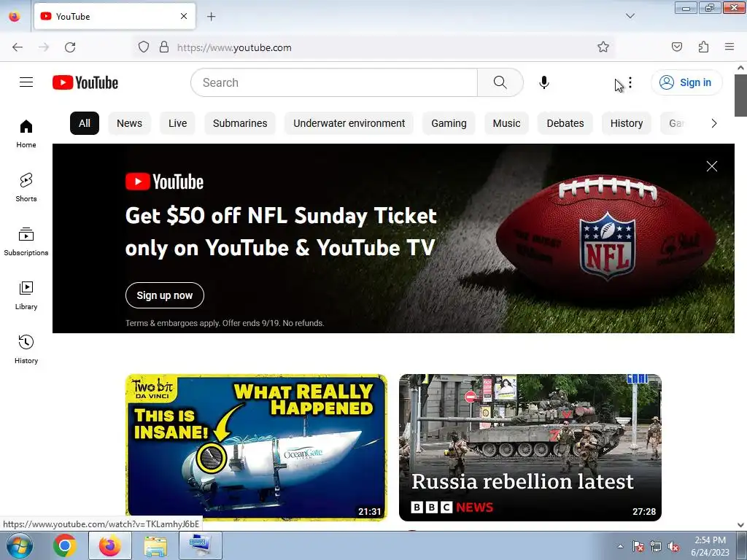747x560 pixels.
Task: Click the Sign in button
Action: click(x=686, y=82)
